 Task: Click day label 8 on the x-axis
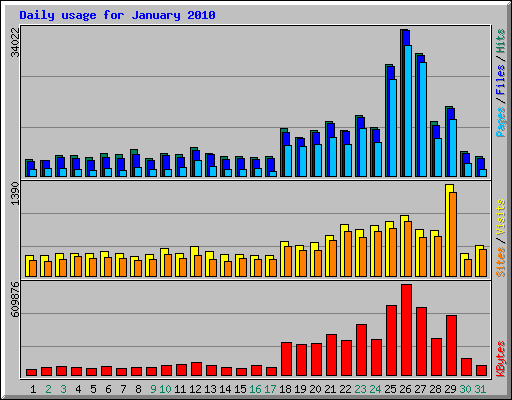(x=138, y=389)
